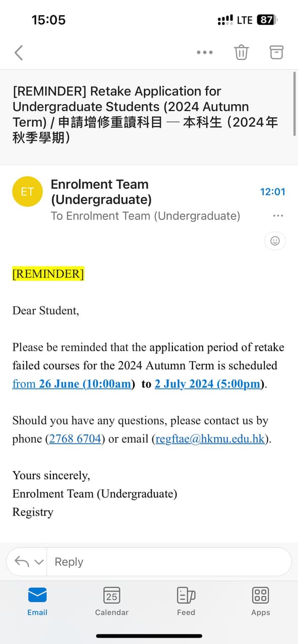Expand reply options with the chevron
Viewport: 298px width, 644px height.
36,561
